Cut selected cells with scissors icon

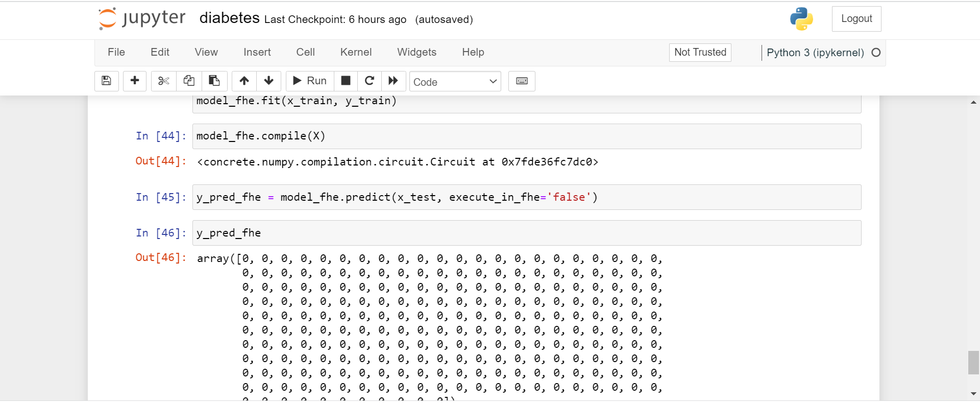tap(163, 81)
